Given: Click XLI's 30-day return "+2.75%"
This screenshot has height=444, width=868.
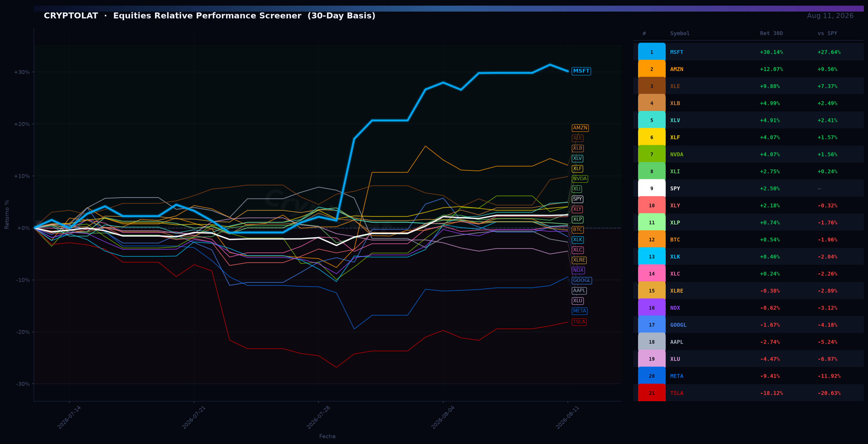Looking at the screenshot, I should coord(770,171).
